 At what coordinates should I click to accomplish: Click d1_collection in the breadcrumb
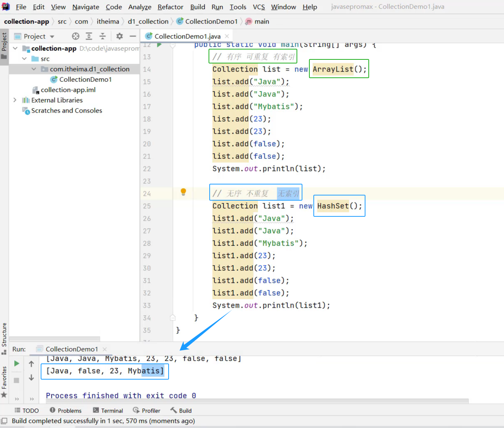148,21
